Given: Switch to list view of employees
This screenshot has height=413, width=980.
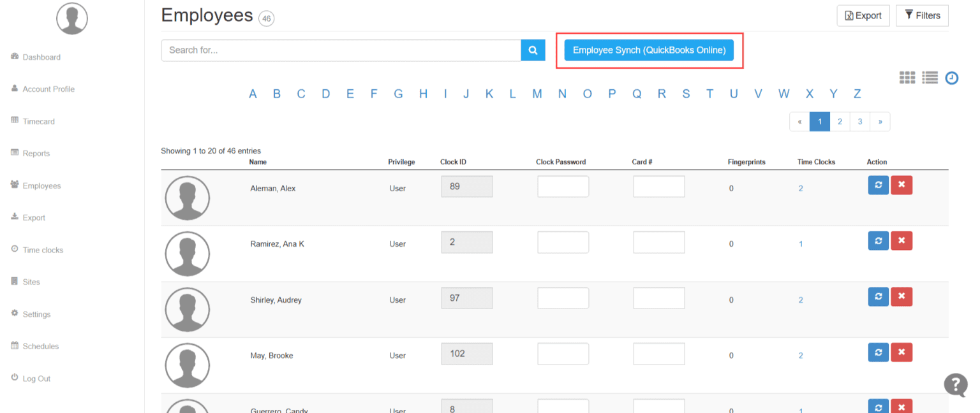Looking at the screenshot, I should tap(930, 77).
